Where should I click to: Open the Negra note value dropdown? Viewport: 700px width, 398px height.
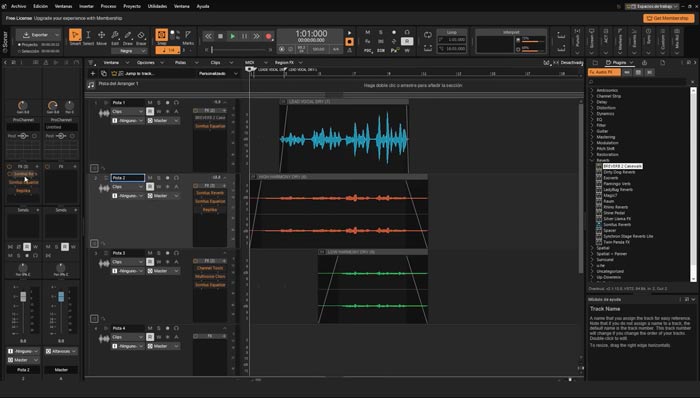[129, 51]
